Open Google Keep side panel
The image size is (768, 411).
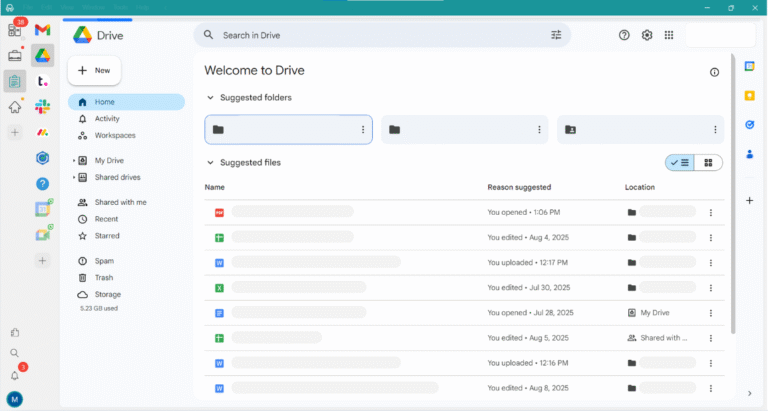(749, 95)
